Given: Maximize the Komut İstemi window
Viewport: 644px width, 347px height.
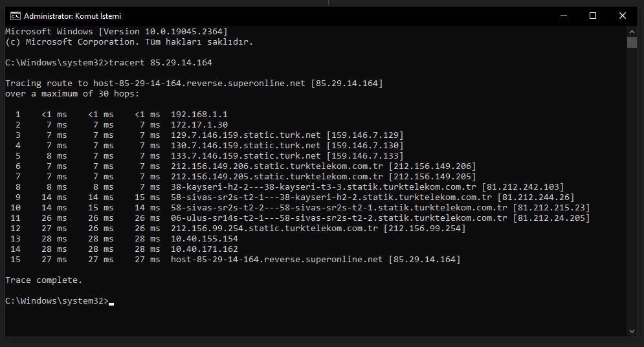Looking at the screenshot, I should [593, 16].
